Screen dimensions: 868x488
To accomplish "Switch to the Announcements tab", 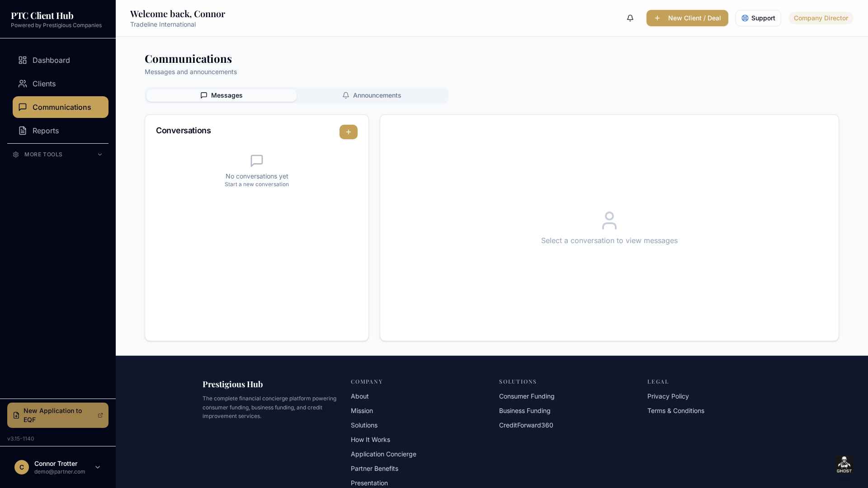I will 372,95.
